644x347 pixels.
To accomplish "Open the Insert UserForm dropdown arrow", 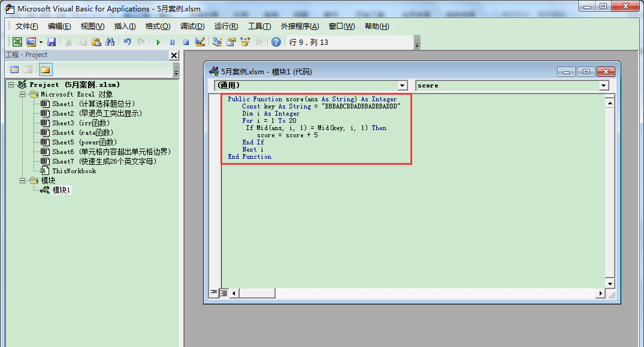I will (41, 42).
